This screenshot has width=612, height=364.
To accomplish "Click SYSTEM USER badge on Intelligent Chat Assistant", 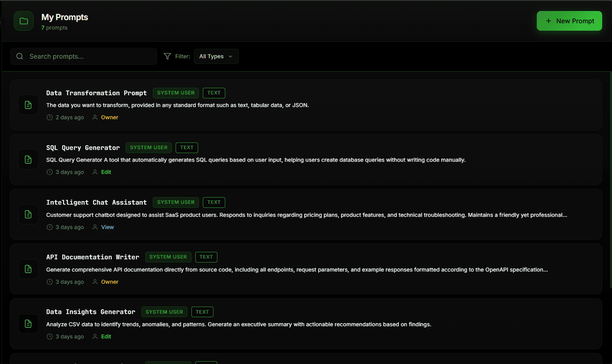I will click(x=176, y=202).
